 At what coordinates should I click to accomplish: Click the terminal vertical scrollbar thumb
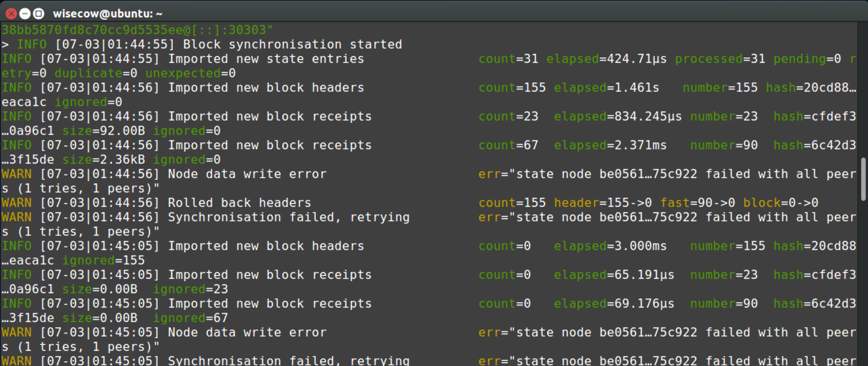(863, 179)
